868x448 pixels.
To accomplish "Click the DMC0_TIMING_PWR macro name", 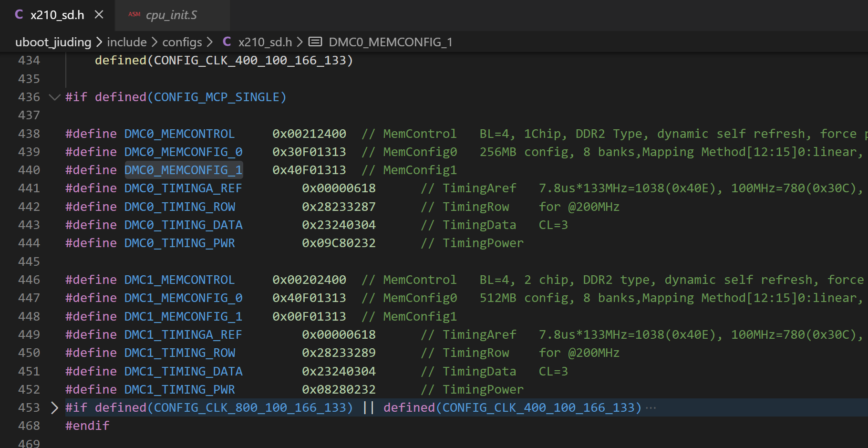I will click(180, 243).
